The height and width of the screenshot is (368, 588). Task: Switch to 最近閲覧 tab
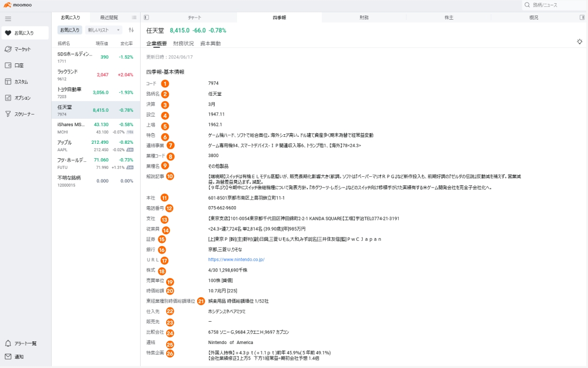pos(109,18)
